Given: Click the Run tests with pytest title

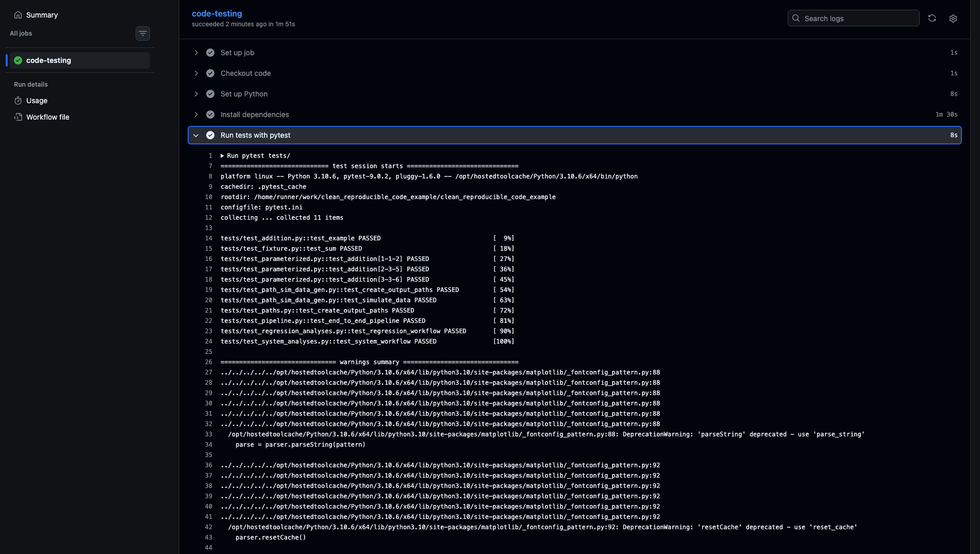Looking at the screenshot, I should click(x=255, y=135).
